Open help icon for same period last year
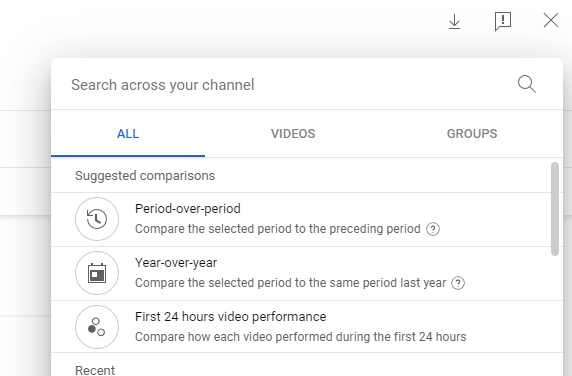Image resolution: width=572 pixels, height=376 pixels. pyautogui.click(x=458, y=283)
